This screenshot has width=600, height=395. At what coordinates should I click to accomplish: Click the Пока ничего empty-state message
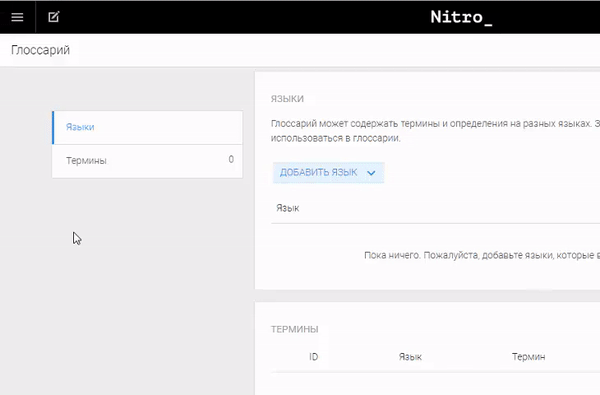pyautogui.click(x=482, y=255)
